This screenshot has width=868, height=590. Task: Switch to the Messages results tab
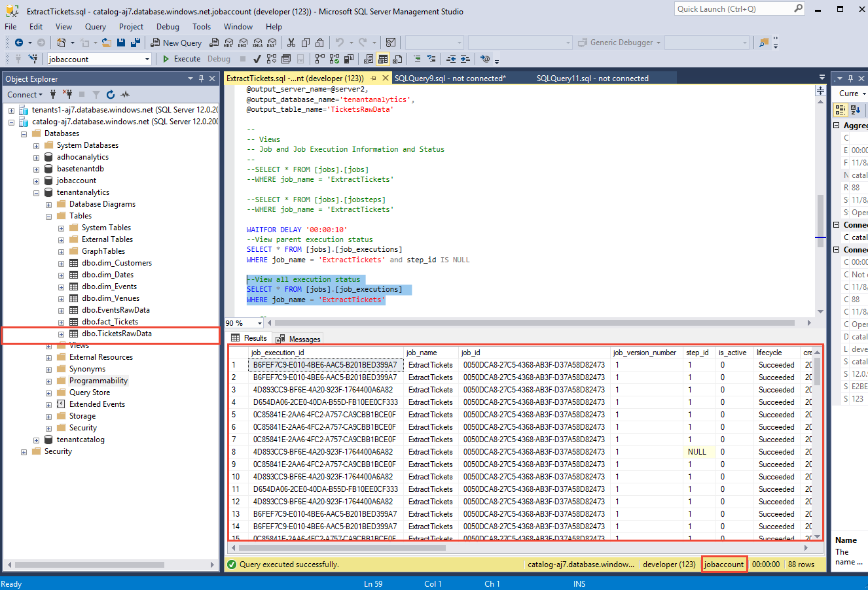tap(298, 339)
